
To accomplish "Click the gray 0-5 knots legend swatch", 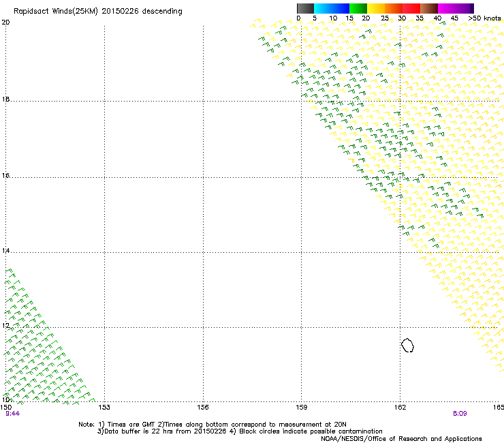I will click(305, 8).
